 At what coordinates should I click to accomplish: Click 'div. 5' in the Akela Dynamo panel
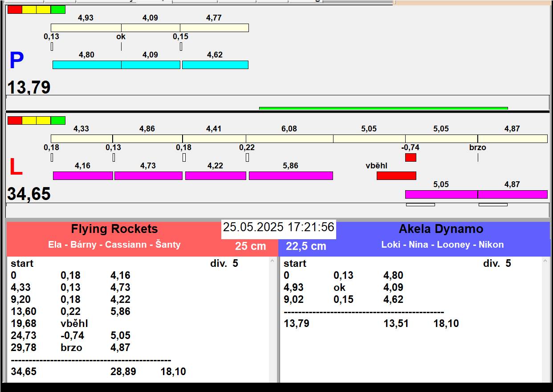(x=497, y=263)
